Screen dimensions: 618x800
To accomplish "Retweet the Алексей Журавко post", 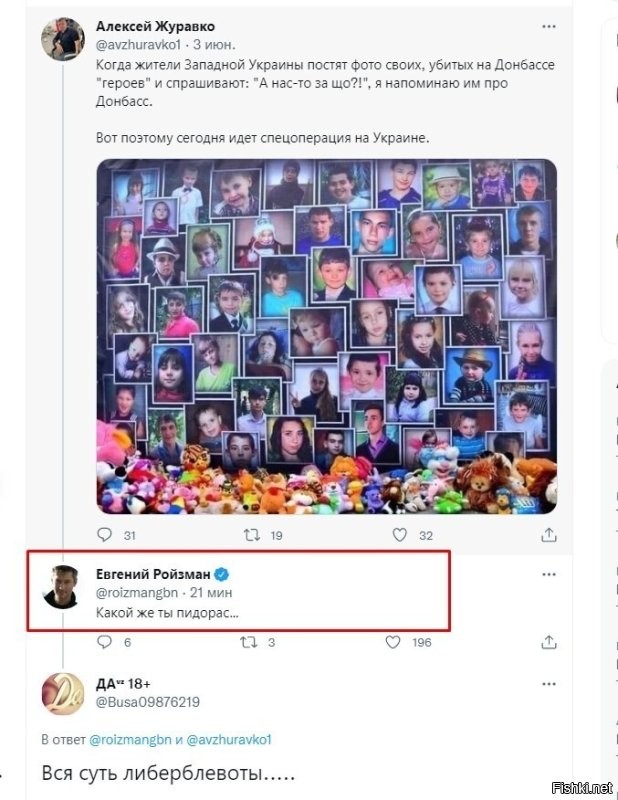I will (x=251, y=535).
